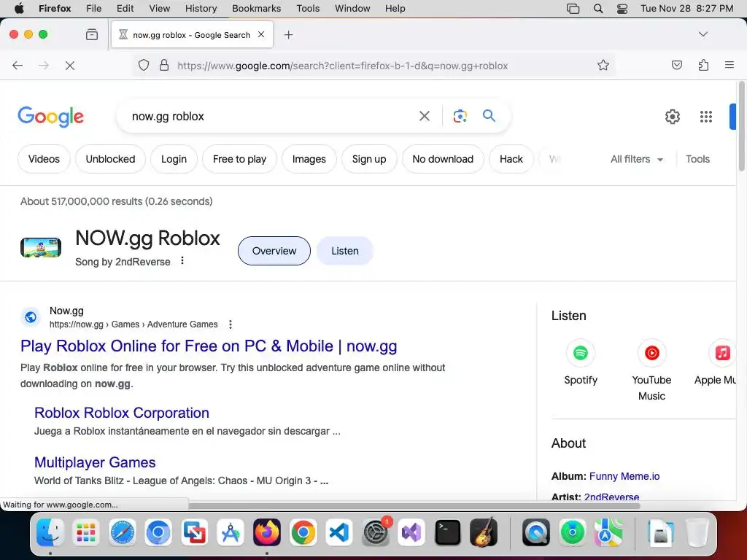Bookmark this page with the star
This screenshot has width=747, height=560.
pos(603,65)
